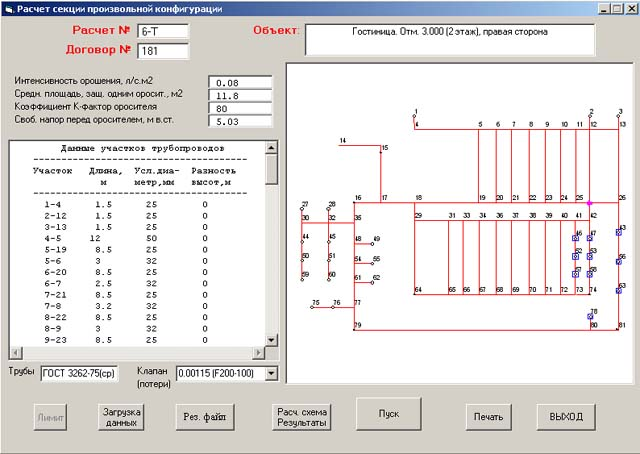
Task: Click the magenta junction node above 42
Action: point(591,202)
